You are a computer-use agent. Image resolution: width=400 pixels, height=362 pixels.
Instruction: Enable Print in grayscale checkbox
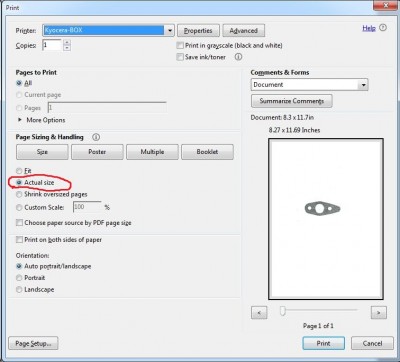(x=180, y=45)
